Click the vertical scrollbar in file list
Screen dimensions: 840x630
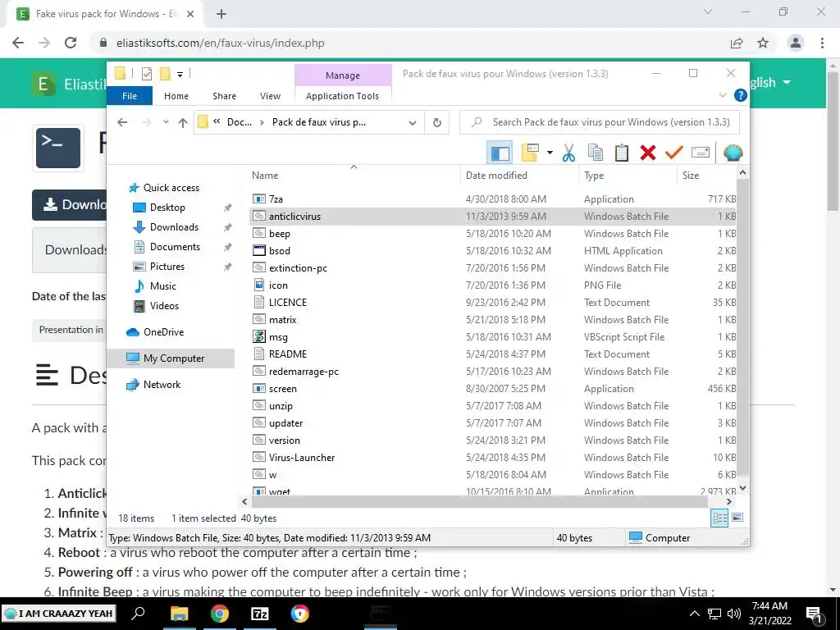click(742, 326)
